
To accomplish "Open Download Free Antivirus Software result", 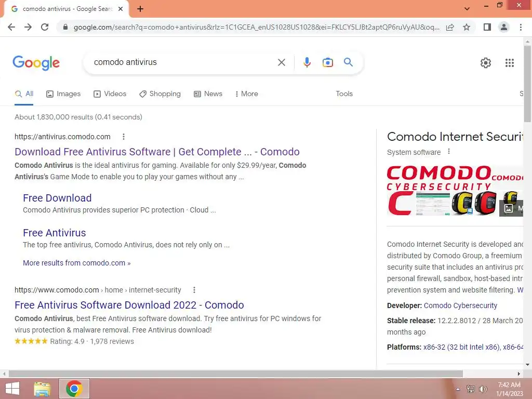I will pos(157,152).
